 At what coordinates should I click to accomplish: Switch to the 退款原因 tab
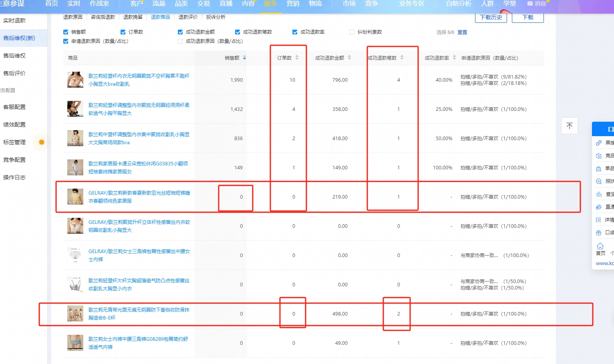coord(73,17)
